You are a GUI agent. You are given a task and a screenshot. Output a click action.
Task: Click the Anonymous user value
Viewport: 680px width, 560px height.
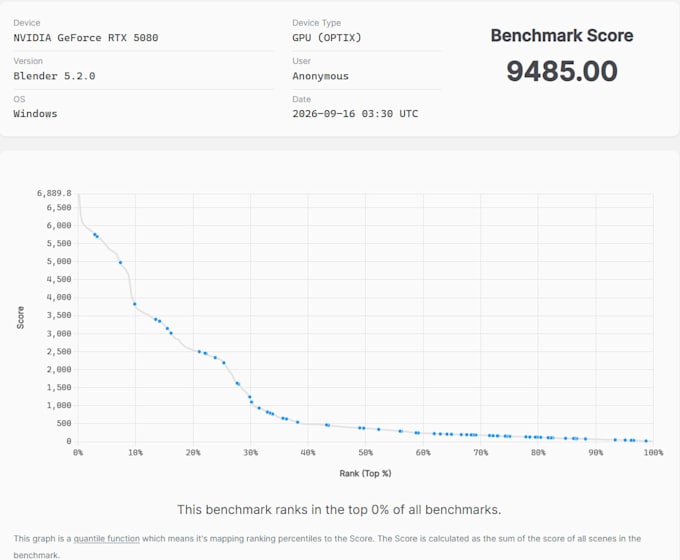tap(320, 76)
